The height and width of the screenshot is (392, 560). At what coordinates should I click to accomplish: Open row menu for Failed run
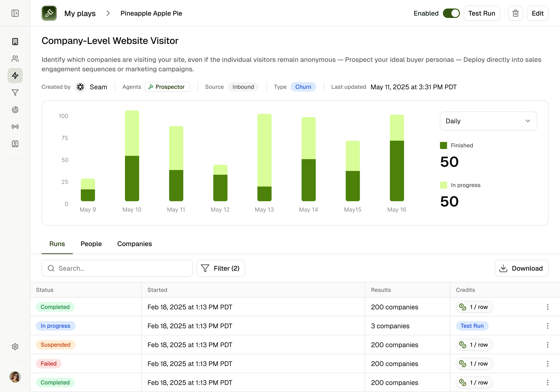[x=547, y=364]
